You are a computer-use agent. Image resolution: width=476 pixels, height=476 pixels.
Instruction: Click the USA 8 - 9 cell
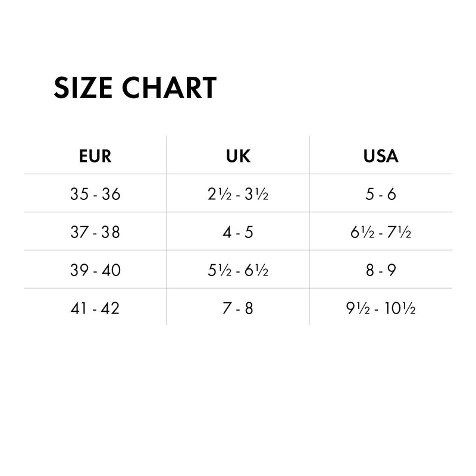point(381,270)
